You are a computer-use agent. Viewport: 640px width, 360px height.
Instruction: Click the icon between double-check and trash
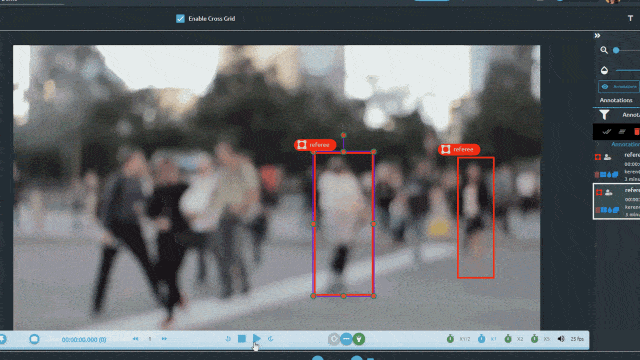(x=622, y=131)
